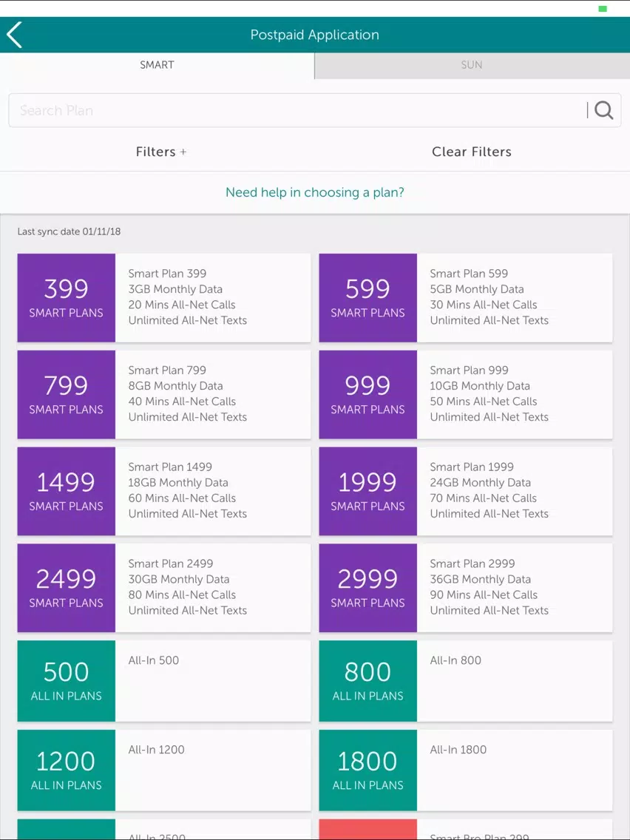This screenshot has width=630, height=840.
Task: Select the purple 999 Smart Plans tile
Action: pyautogui.click(x=368, y=395)
